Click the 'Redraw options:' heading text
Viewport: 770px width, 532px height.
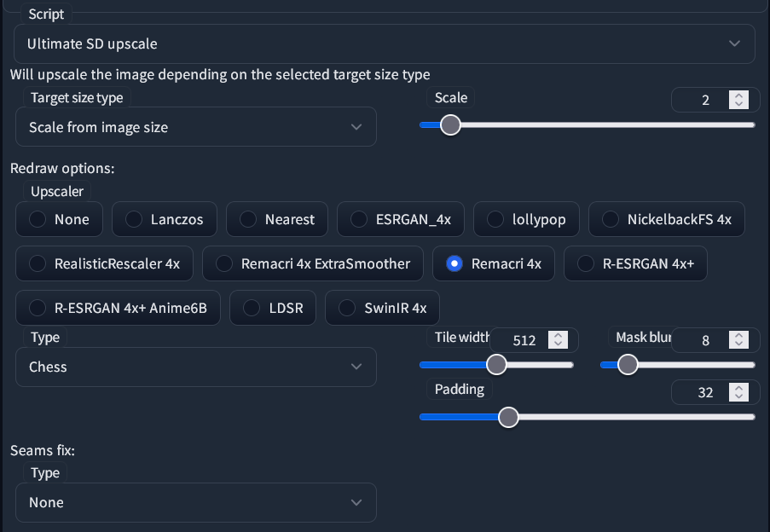[62, 168]
